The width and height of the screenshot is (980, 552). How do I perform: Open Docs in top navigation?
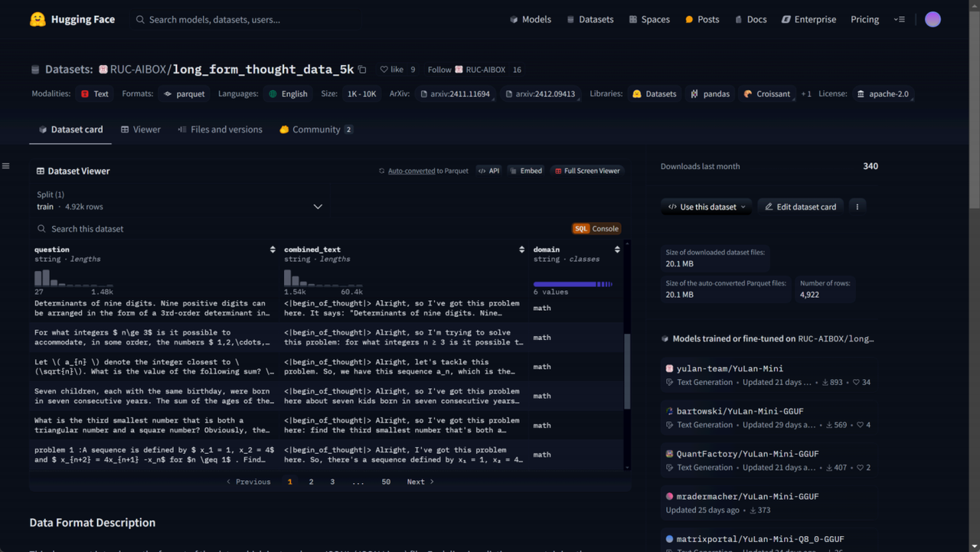(x=750, y=19)
